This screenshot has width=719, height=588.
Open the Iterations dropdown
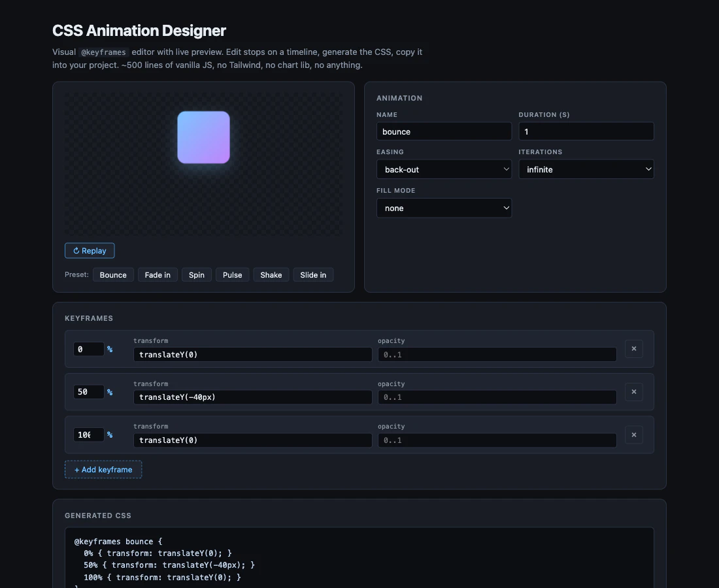point(586,170)
